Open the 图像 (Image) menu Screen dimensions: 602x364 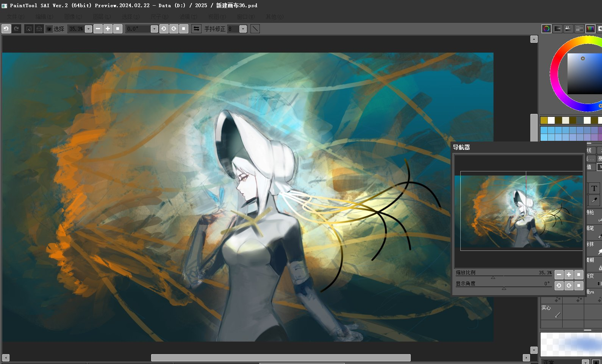pos(73,17)
